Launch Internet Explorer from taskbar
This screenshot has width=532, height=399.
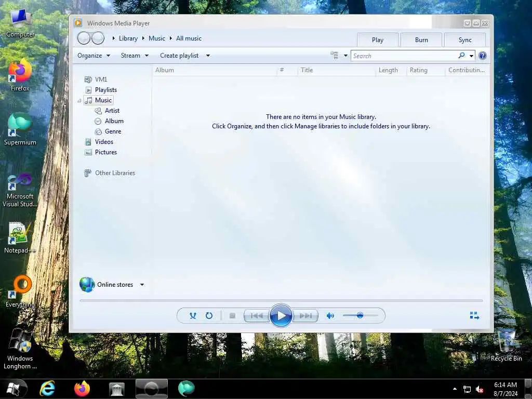(x=47, y=389)
